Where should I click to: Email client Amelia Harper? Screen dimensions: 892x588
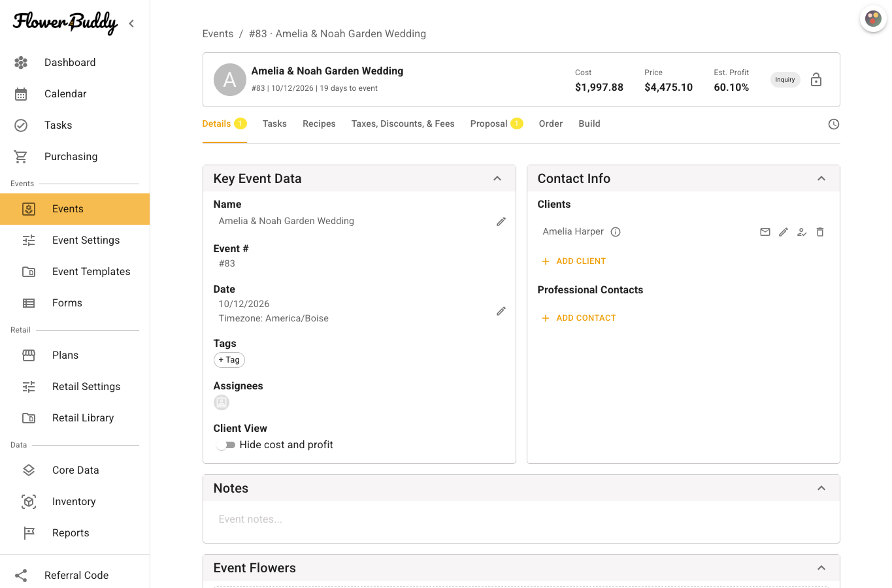[x=765, y=232]
